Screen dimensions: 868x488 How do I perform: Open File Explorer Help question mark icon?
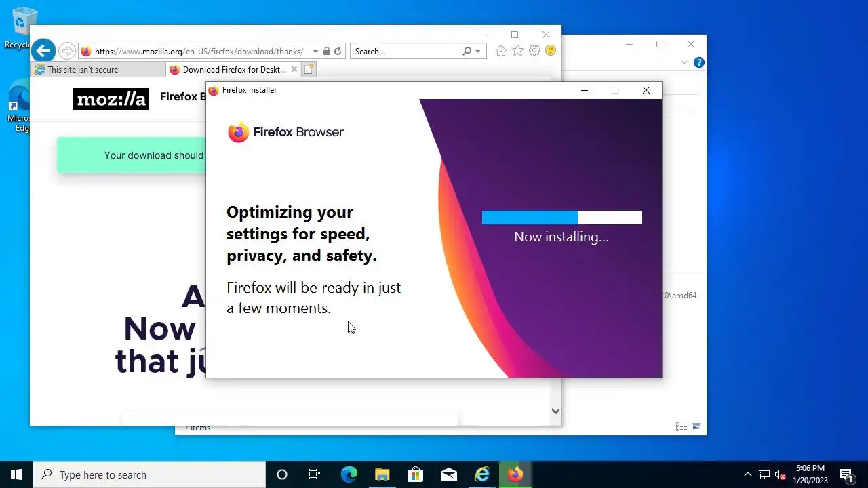pyautogui.click(x=698, y=62)
